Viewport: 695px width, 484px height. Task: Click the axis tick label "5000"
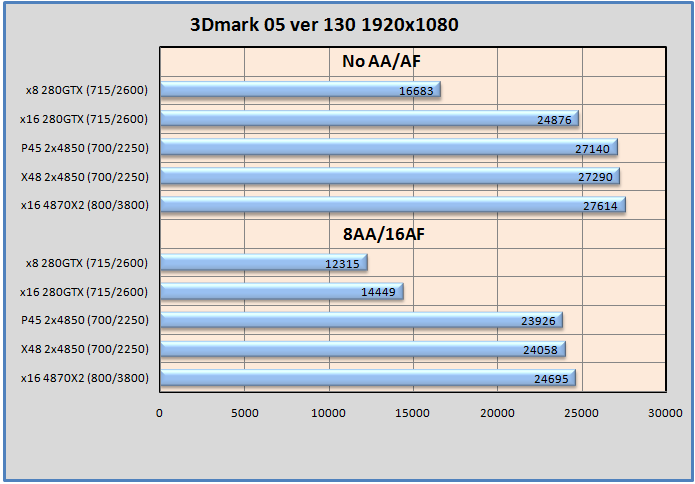[245, 413]
